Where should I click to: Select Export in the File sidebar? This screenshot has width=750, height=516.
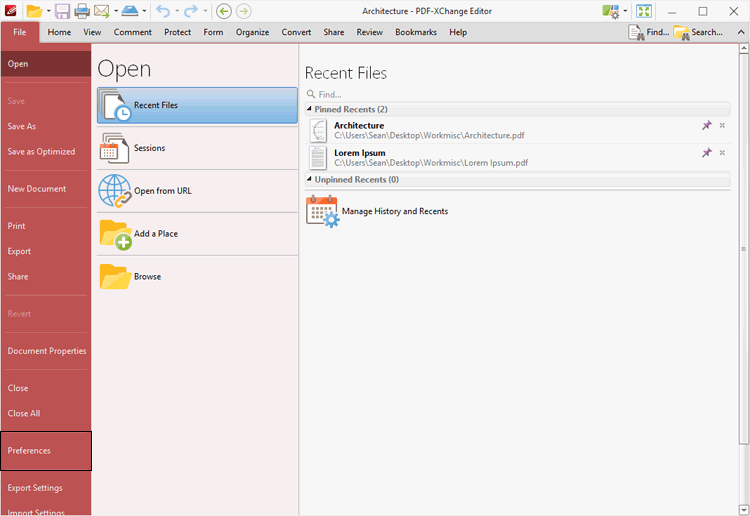coord(46,251)
